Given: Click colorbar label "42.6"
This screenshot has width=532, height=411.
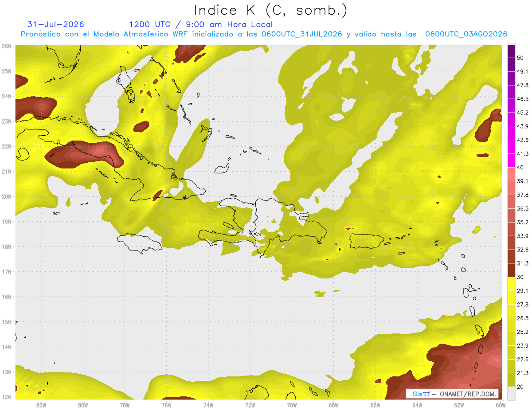Looking at the screenshot, I should click(x=523, y=140).
